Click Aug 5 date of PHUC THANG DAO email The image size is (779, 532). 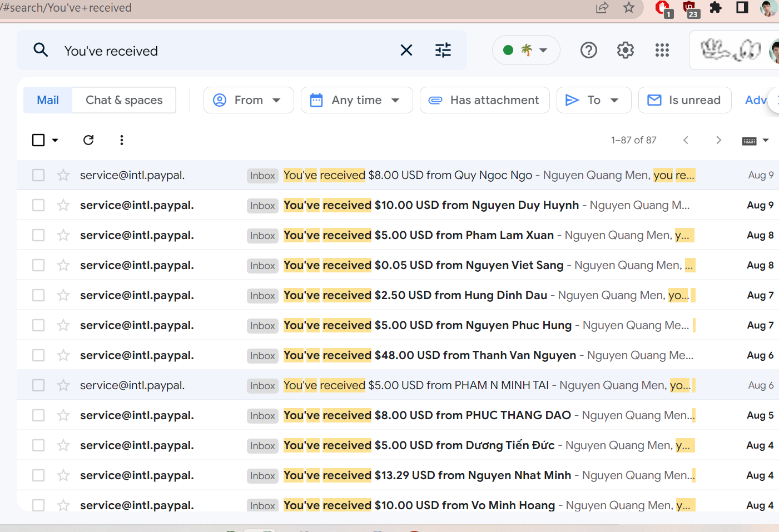pyautogui.click(x=760, y=415)
